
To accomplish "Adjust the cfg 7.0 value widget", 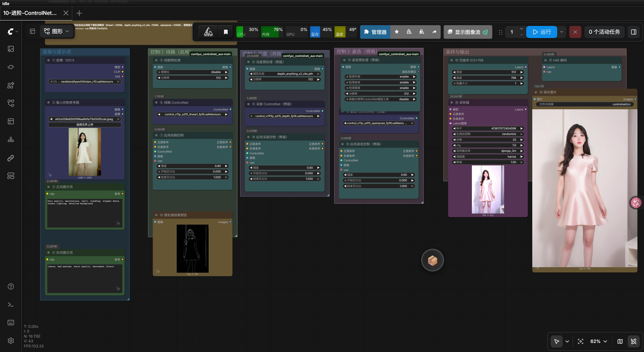I will pos(488,145).
